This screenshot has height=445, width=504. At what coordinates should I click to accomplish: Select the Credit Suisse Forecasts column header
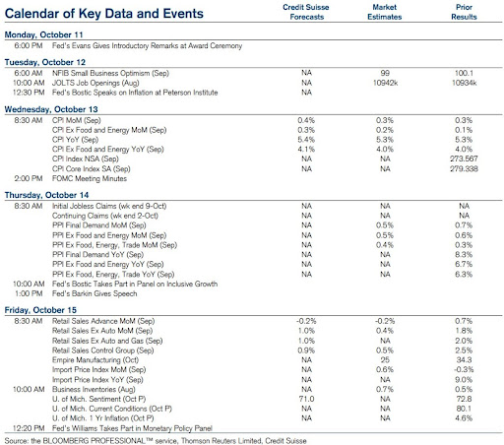pyautogui.click(x=306, y=12)
